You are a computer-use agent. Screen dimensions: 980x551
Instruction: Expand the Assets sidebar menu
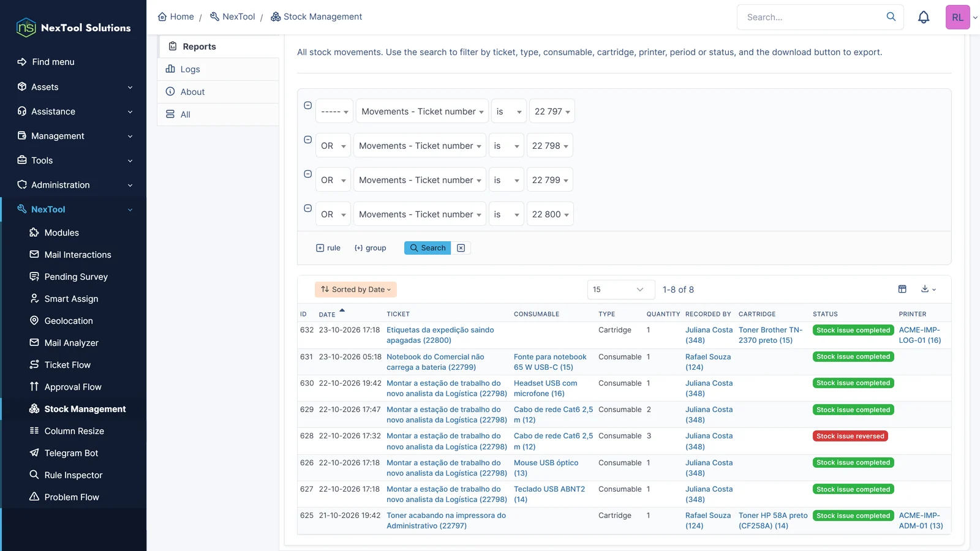pyautogui.click(x=73, y=87)
